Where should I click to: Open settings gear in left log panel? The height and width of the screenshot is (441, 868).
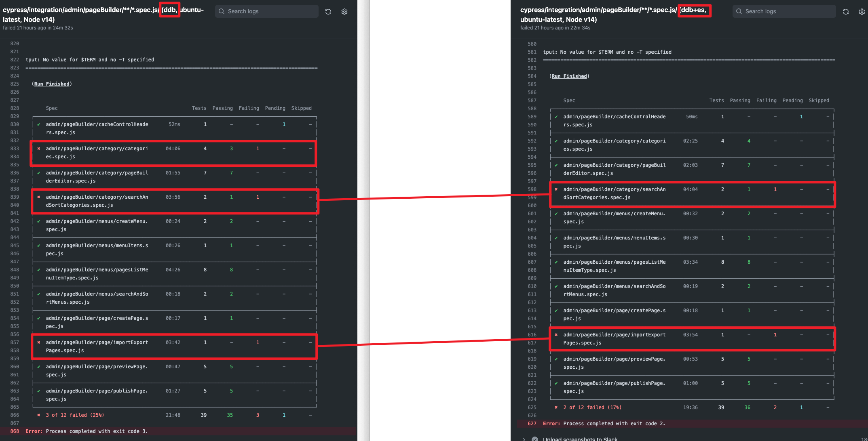click(x=344, y=12)
